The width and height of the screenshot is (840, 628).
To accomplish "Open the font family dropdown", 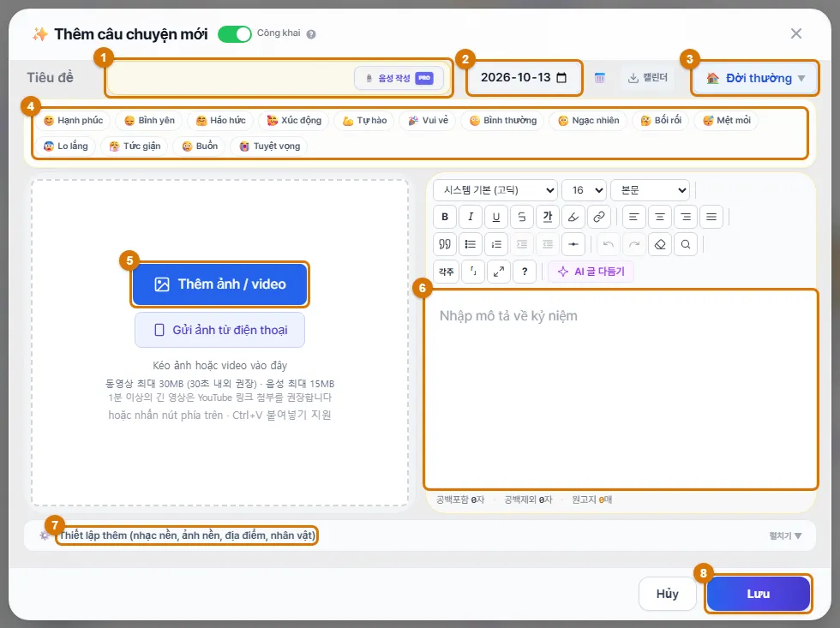I will 495,190.
